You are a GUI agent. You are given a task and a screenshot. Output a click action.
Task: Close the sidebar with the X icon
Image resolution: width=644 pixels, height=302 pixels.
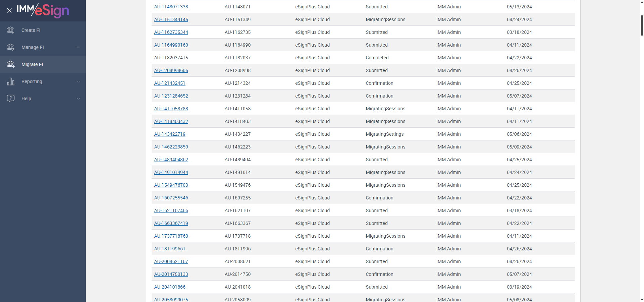9,10
